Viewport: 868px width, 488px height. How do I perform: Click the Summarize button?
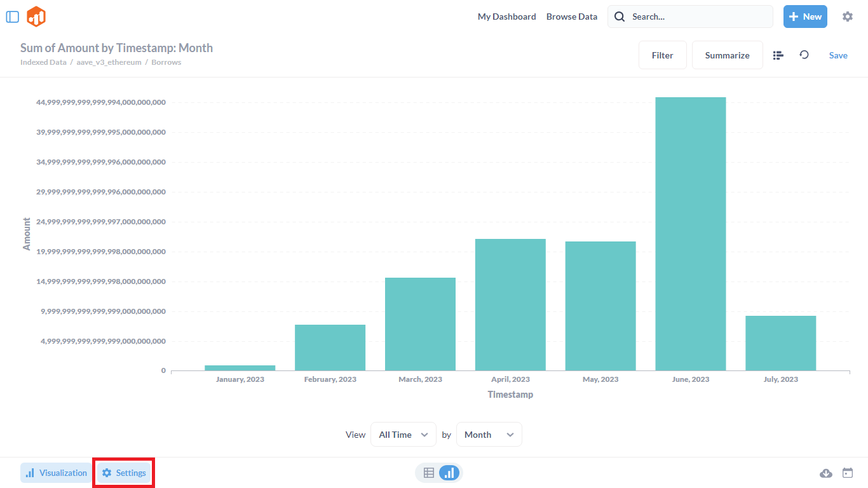pyautogui.click(x=727, y=55)
